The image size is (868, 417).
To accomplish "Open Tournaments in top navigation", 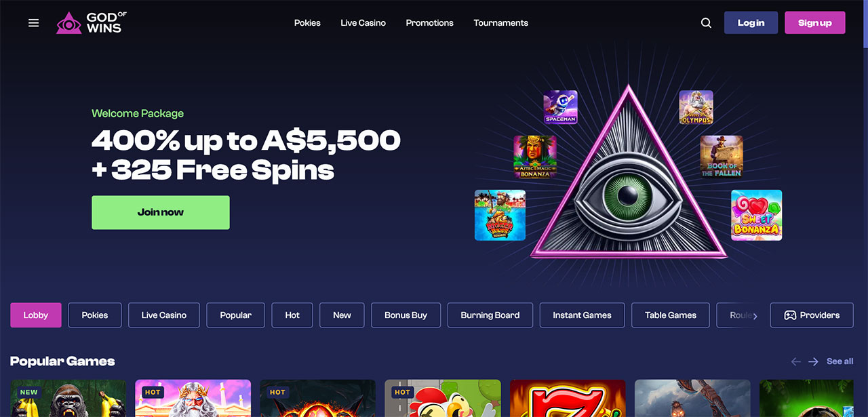I will coord(500,23).
